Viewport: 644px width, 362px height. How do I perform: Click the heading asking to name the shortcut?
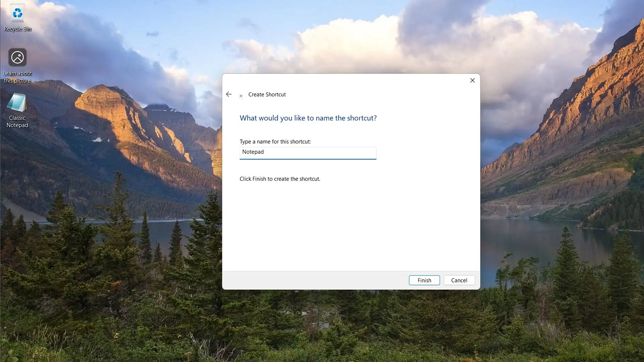click(308, 118)
